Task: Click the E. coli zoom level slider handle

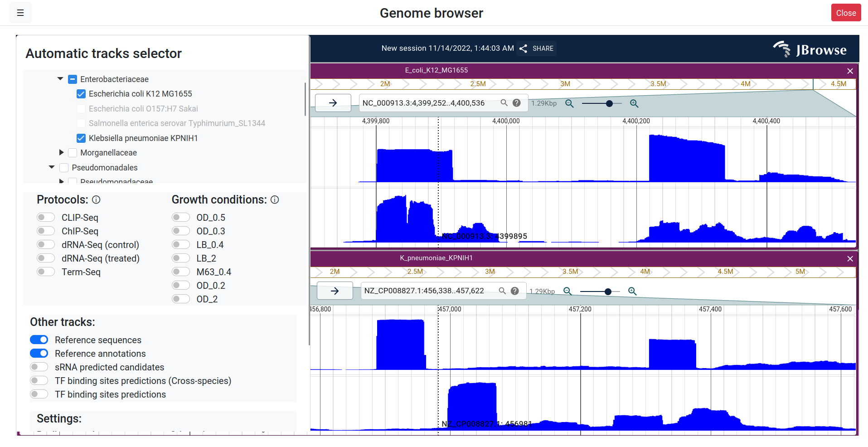Action: [609, 104]
